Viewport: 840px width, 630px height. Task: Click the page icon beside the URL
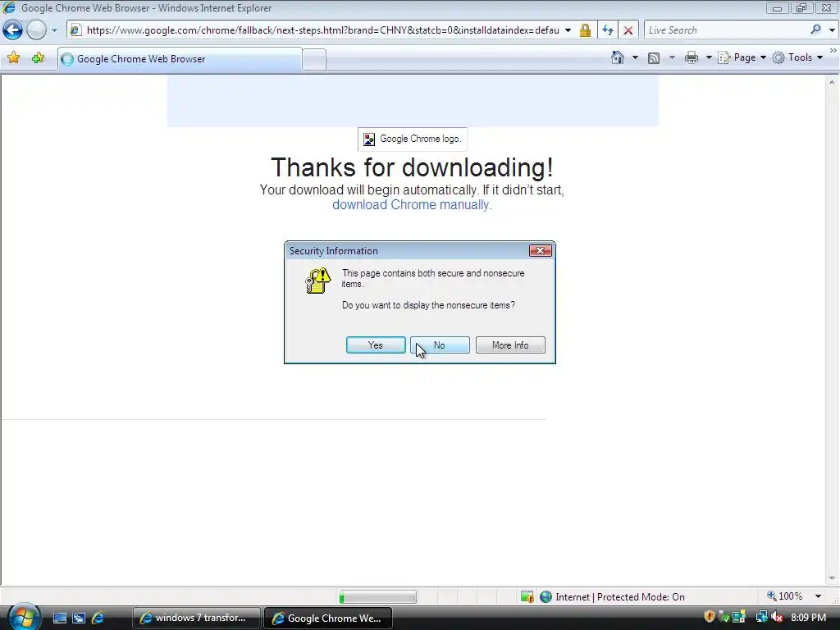75,30
